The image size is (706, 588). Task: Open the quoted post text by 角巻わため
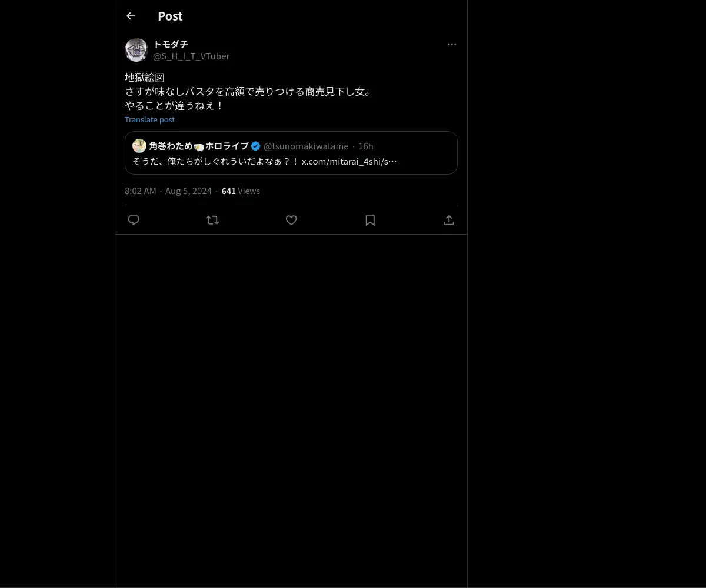coord(265,161)
